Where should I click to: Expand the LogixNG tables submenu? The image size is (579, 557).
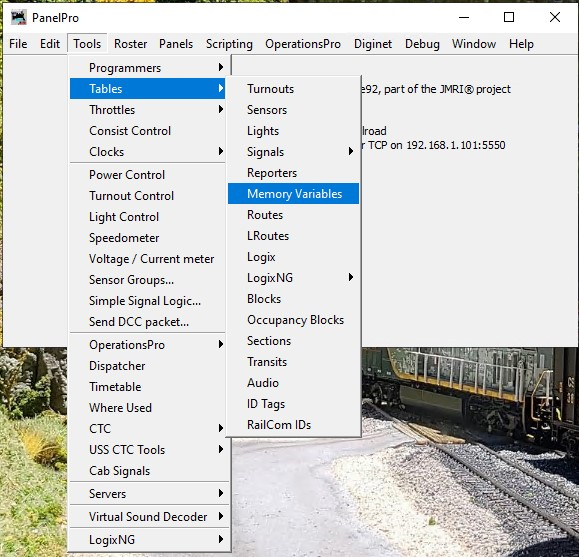(x=293, y=277)
